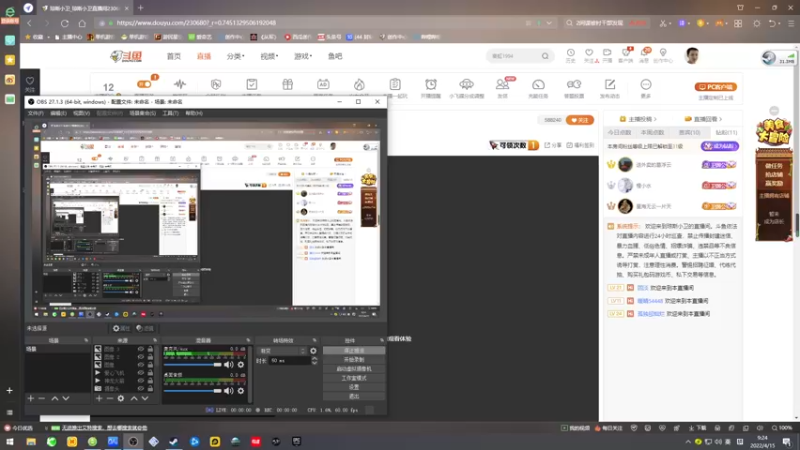This screenshot has width=800, height=450.
Task: Open the 工具(T) menu in OBS
Action: point(170,113)
